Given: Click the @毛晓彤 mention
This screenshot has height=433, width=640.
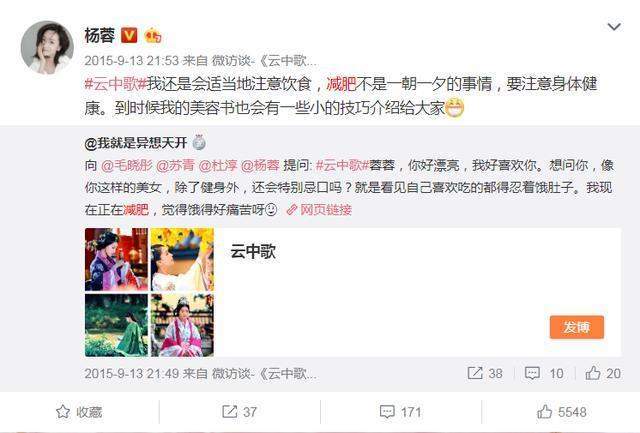Looking at the screenshot, I should (127, 165).
